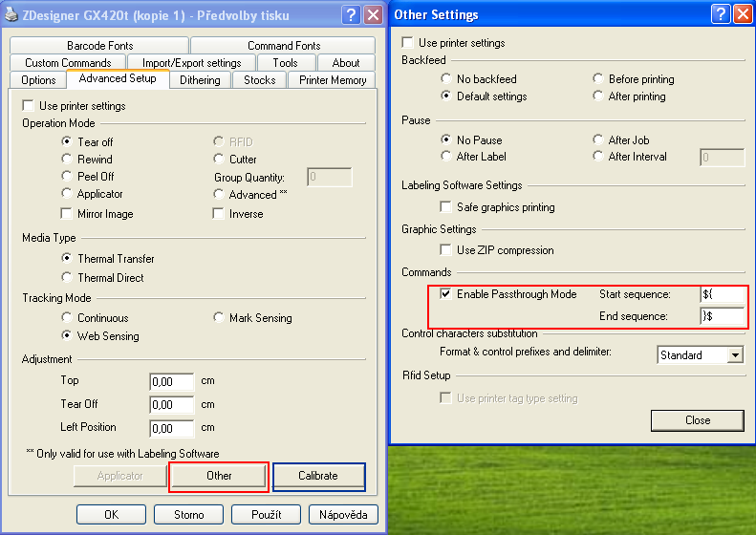Open the About tab
Image resolution: width=756 pixels, height=535 pixels.
(346, 63)
